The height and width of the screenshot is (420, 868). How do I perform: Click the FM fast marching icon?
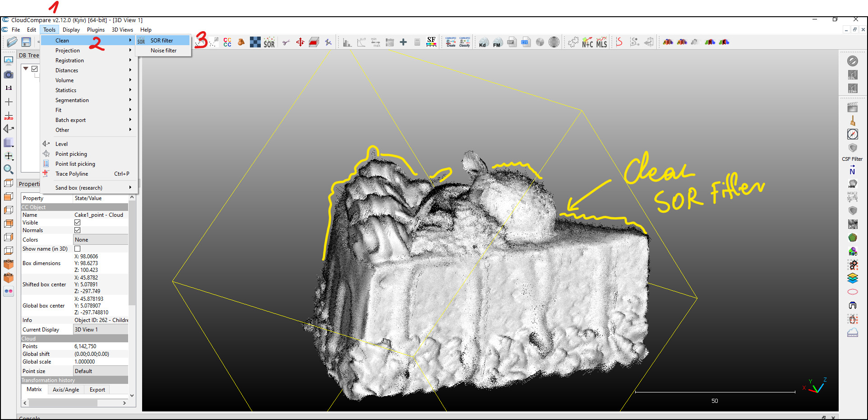coord(497,42)
